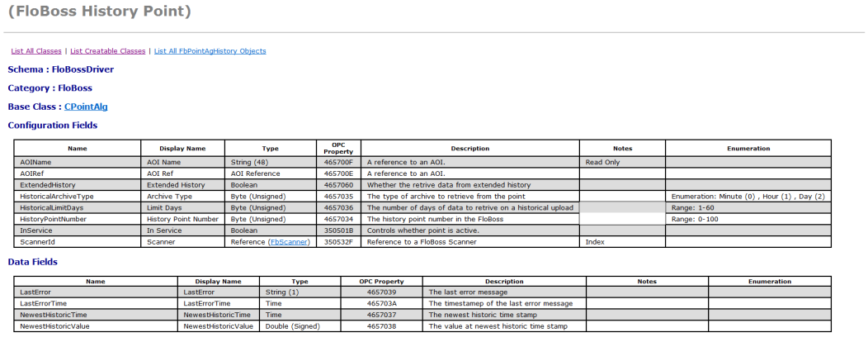Click OPC property 4657038
868x342 pixels.
pyautogui.click(x=382, y=326)
